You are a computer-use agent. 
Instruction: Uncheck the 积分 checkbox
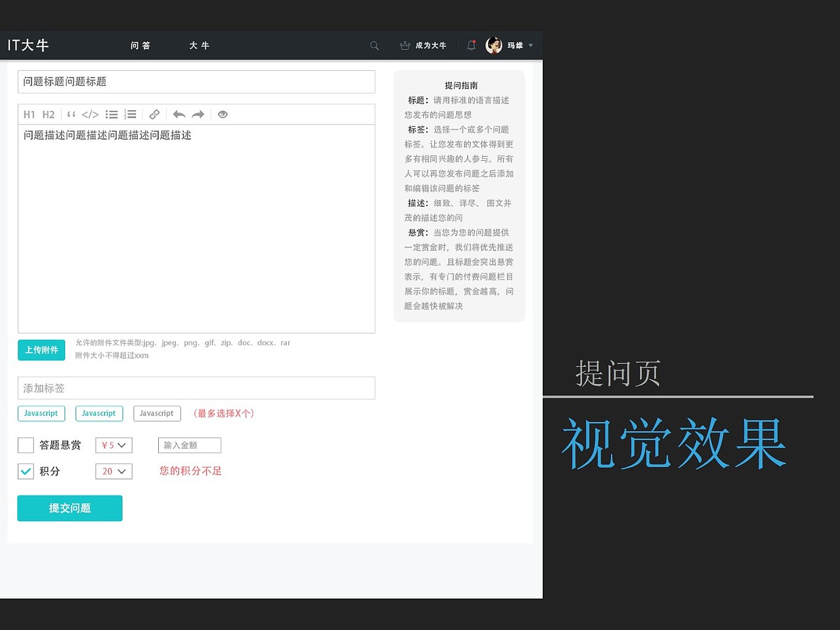tap(26, 471)
